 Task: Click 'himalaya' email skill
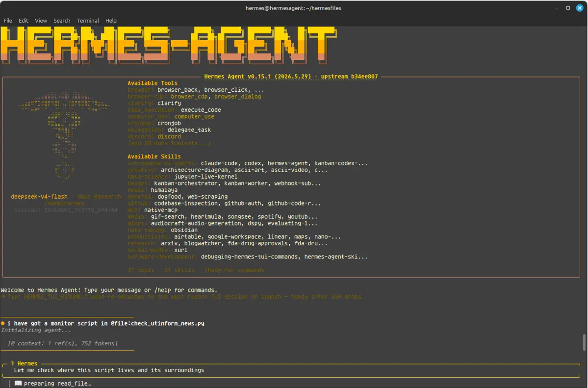pyautogui.click(x=164, y=190)
